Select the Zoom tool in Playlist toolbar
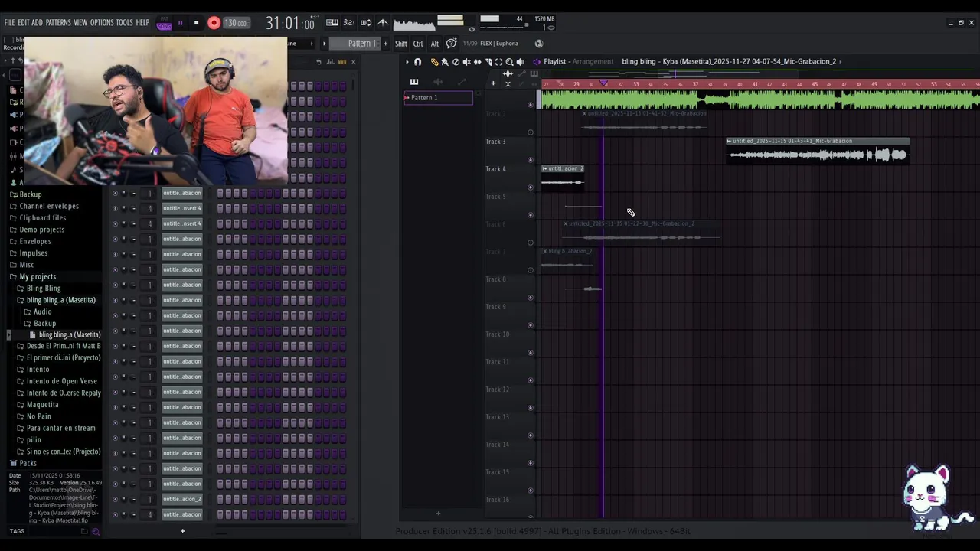Viewport: 980px width, 551px height. tap(509, 62)
